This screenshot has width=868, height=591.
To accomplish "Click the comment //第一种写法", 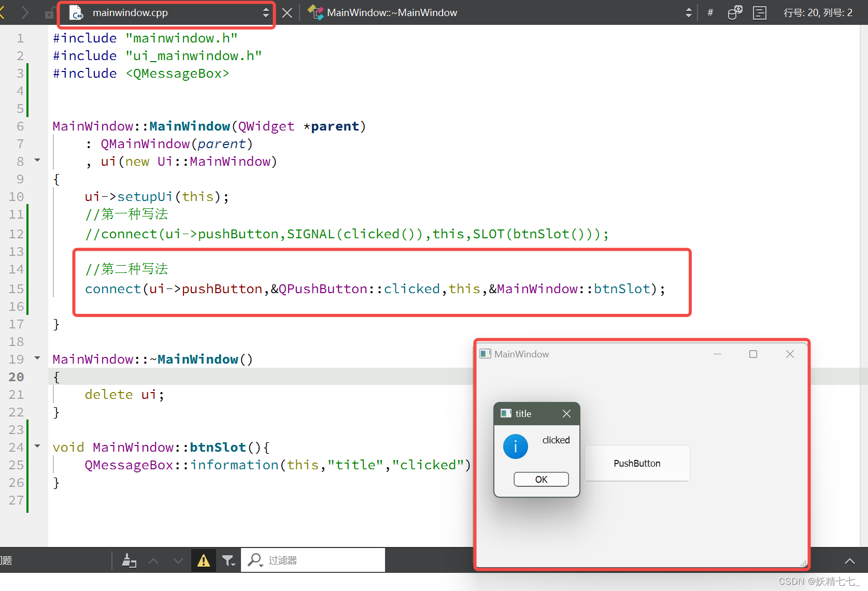I will click(126, 214).
